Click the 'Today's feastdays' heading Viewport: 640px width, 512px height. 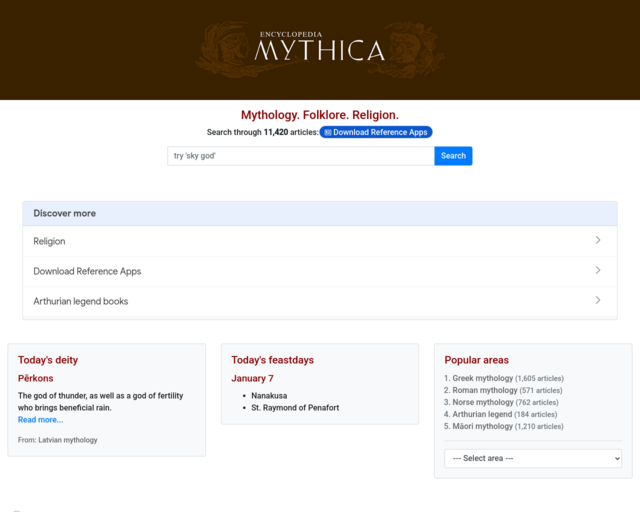(273, 360)
